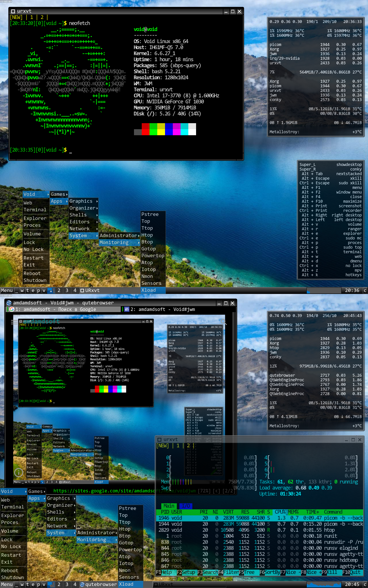The image size is (368, 588).
Task: Select No Lock in the upper Void menu
Action: (36, 249)
